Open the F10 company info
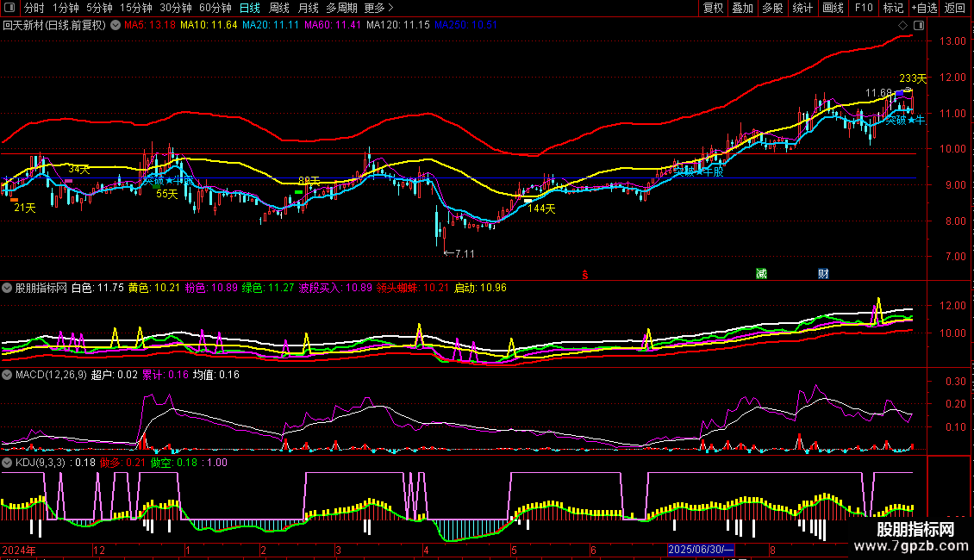Image resolution: width=974 pixels, height=560 pixels. point(864,8)
